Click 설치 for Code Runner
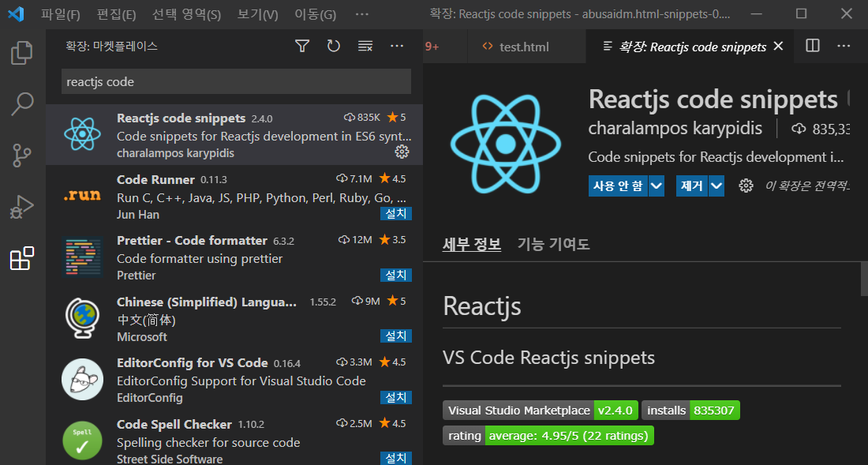The width and height of the screenshot is (868, 465). point(396,214)
